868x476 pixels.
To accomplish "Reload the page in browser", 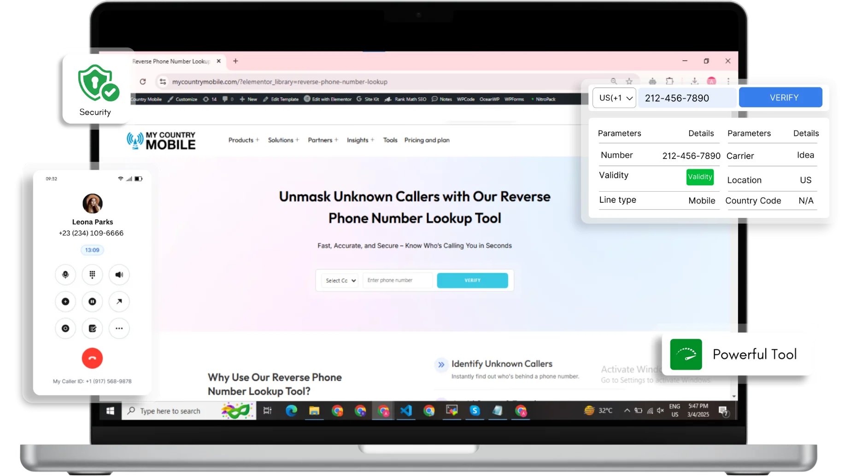I will pyautogui.click(x=143, y=82).
